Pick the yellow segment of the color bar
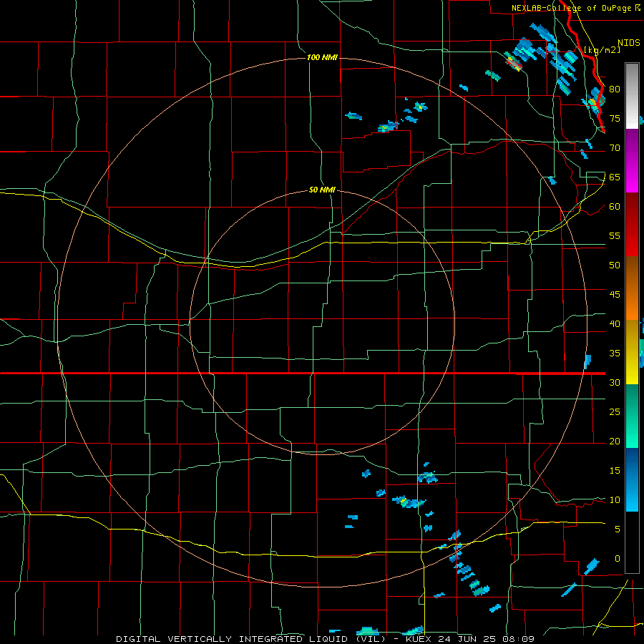 [x=632, y=352]
